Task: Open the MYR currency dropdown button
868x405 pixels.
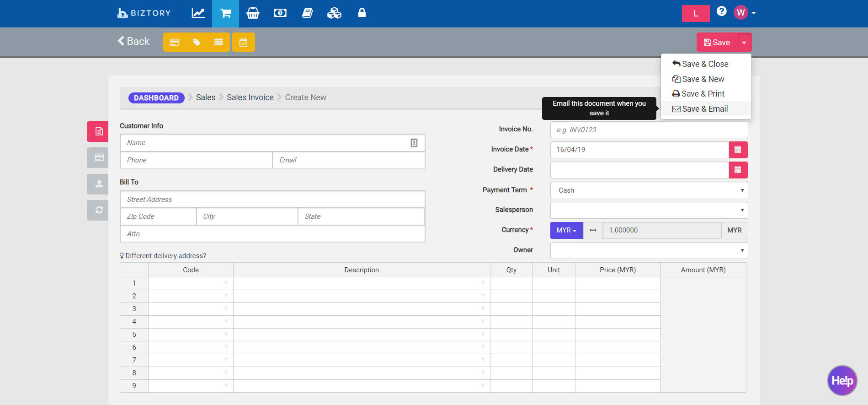Action: (x=567, y=230)
